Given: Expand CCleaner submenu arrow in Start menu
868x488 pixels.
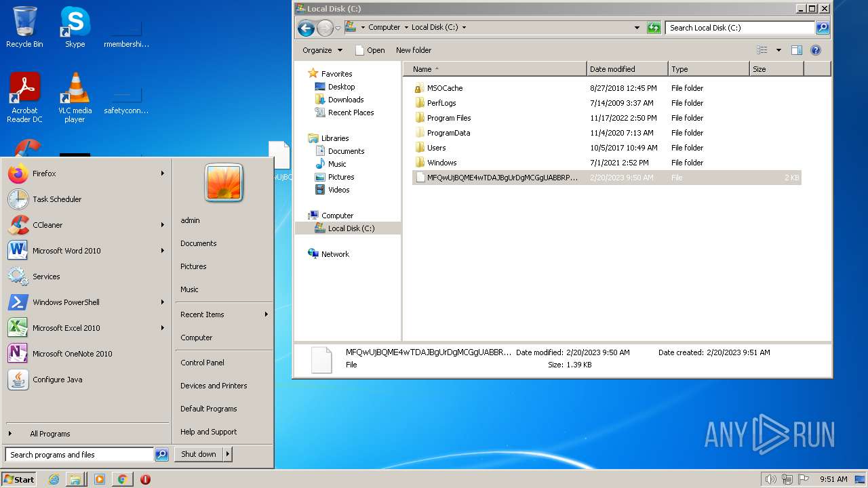Looking at the screenshot, I should point(163,225).
